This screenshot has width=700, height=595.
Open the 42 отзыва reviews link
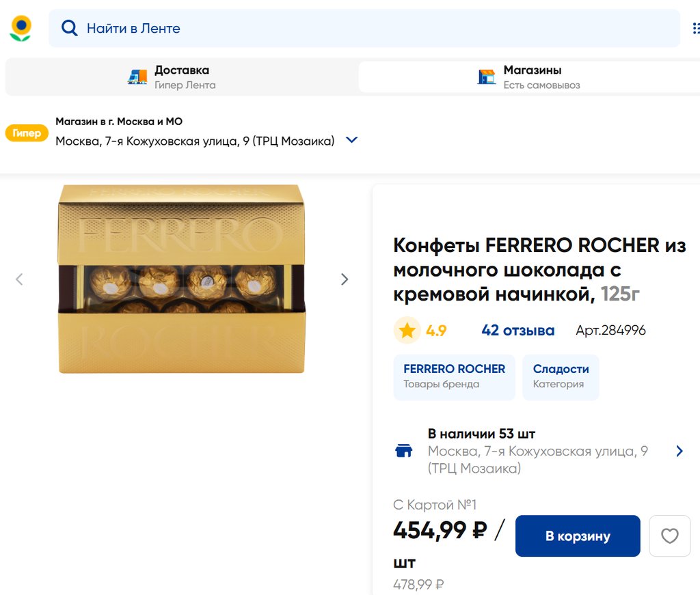pyautogui.click(x=517, y=331)
